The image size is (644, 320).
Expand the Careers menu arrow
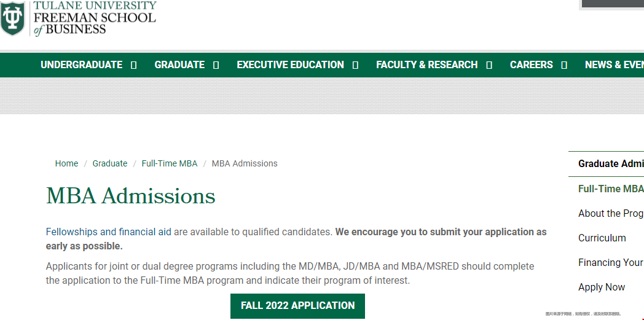coord(564,65)
